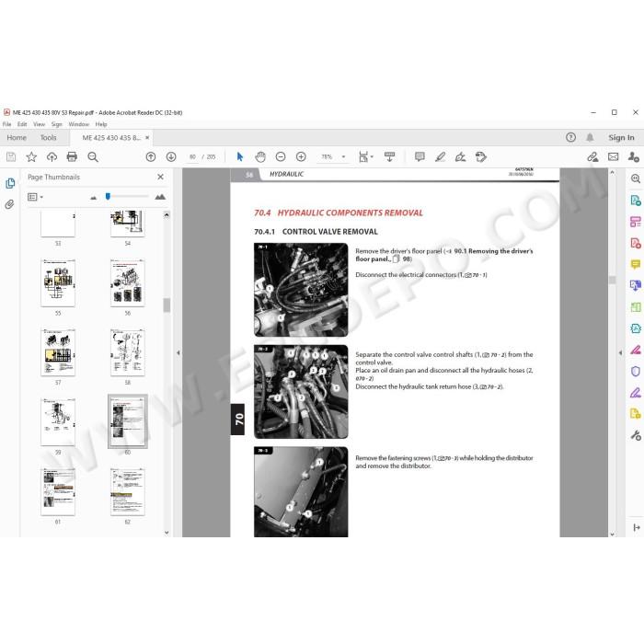Adjust the thumbnail size slider handle
Image resolution: width=644 pixels, height=644 pixels.
coord(108,196)
